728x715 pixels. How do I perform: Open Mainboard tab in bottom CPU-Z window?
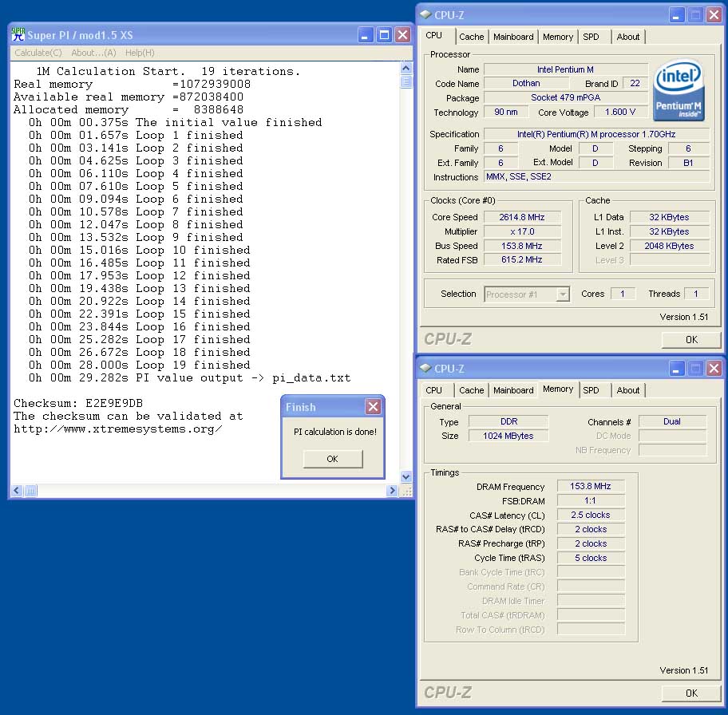(x=513, y=390)
